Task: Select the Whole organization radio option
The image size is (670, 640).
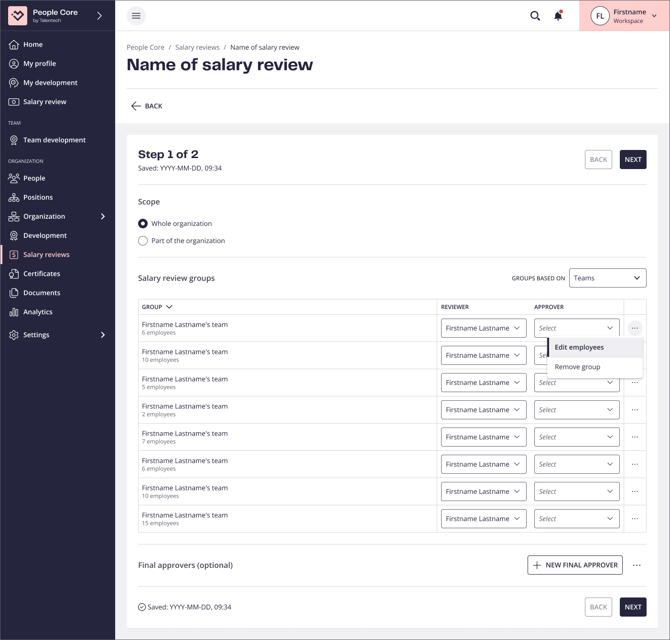Action: pyautogui.click(x=143, y=224)
